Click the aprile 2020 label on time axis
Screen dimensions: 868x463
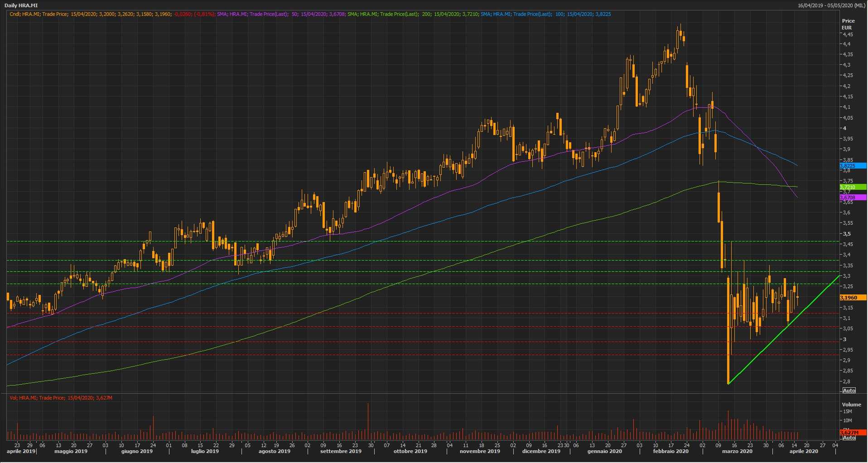pos(803,451)
